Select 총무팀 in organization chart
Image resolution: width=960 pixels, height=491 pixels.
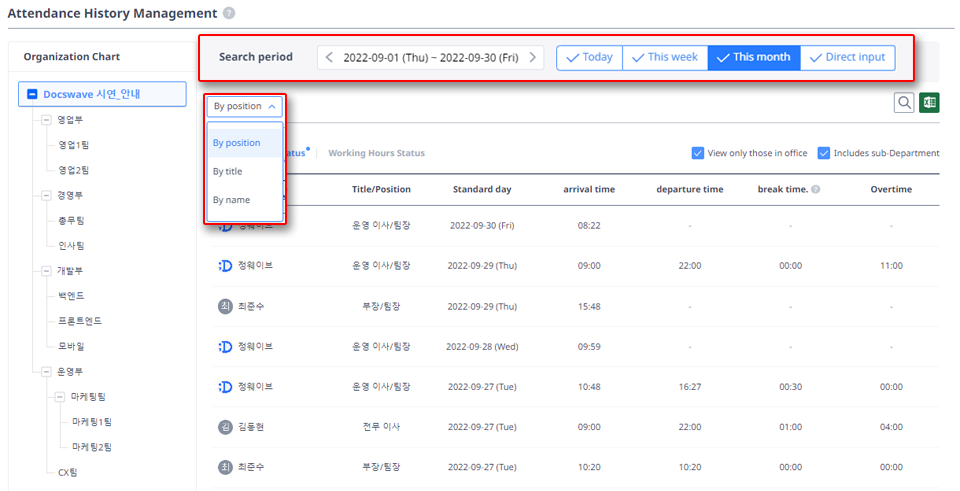click(71, 220)
